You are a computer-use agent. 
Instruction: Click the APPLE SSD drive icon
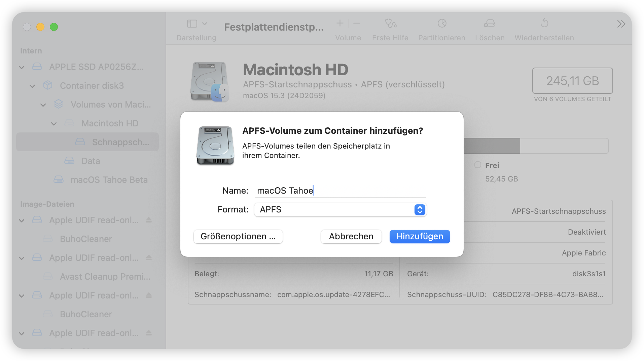tap(37, 67)
